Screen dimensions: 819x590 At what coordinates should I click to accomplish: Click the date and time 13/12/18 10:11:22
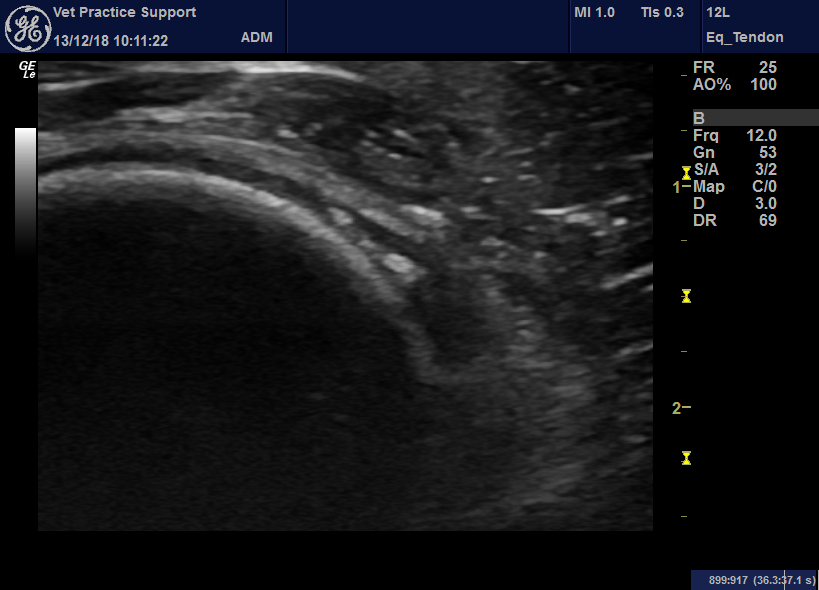111,41
